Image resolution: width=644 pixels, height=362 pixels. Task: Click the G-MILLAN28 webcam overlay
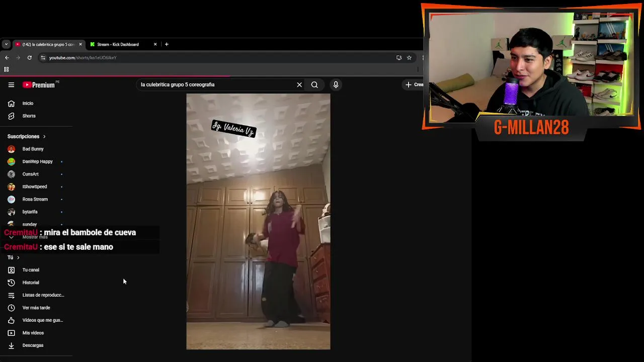click(531, 72)
